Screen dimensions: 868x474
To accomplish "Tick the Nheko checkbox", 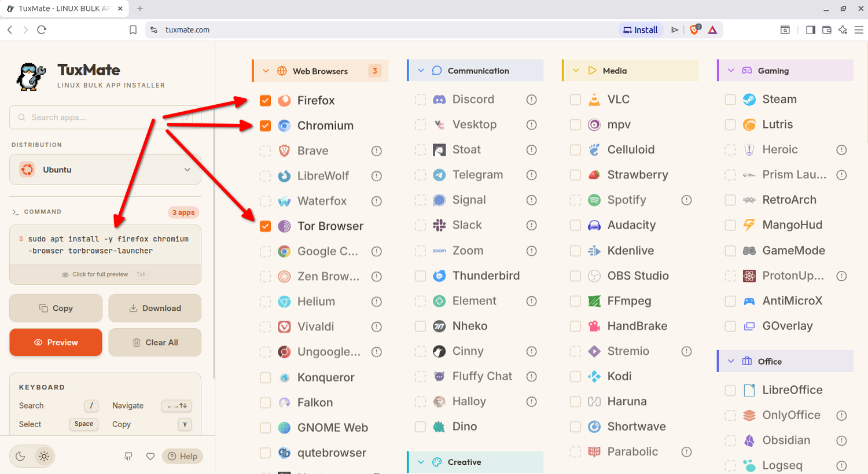I will 420,326.
